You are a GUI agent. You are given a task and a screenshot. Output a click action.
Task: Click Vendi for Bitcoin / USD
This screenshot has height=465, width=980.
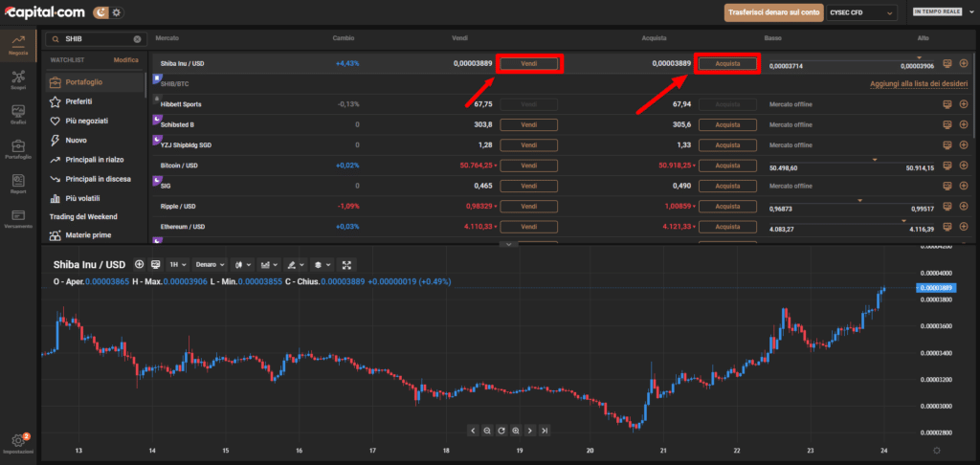(x=528, y=166)
